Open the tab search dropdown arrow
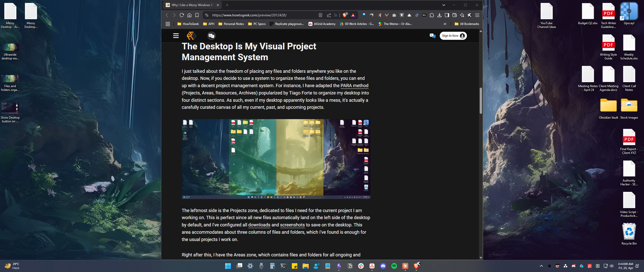 (x=444, y=5)
